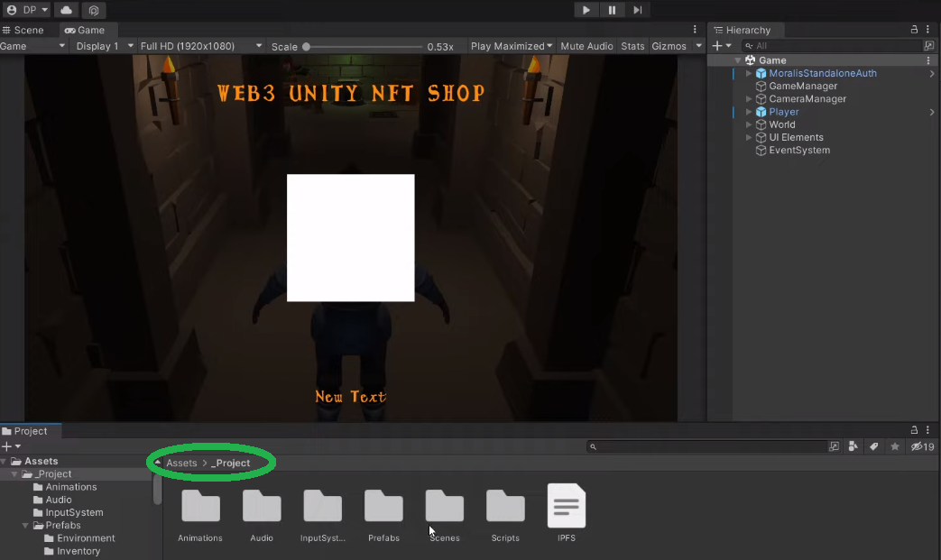Click the Hierarchy search-by-type icon
941x560 pixels.
point(929,46)
